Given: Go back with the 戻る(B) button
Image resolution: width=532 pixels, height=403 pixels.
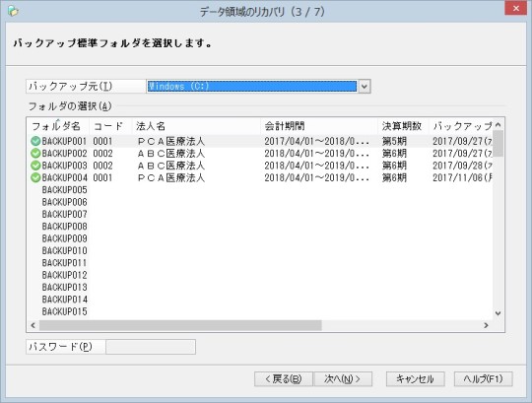Looking at the screenshot, I should tap(284, 379).
